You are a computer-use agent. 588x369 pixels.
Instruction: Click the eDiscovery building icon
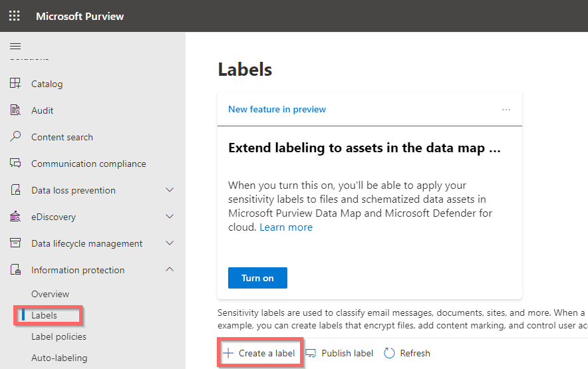[x=15, y=216]
